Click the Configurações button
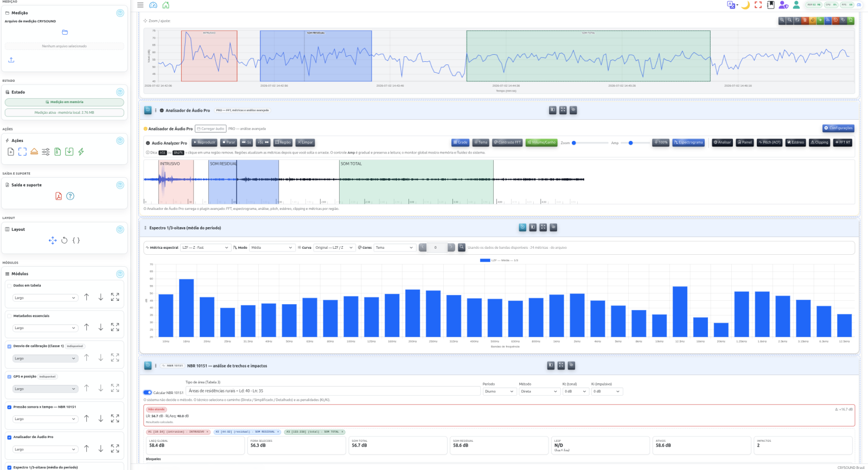 [x=838, y=128]
